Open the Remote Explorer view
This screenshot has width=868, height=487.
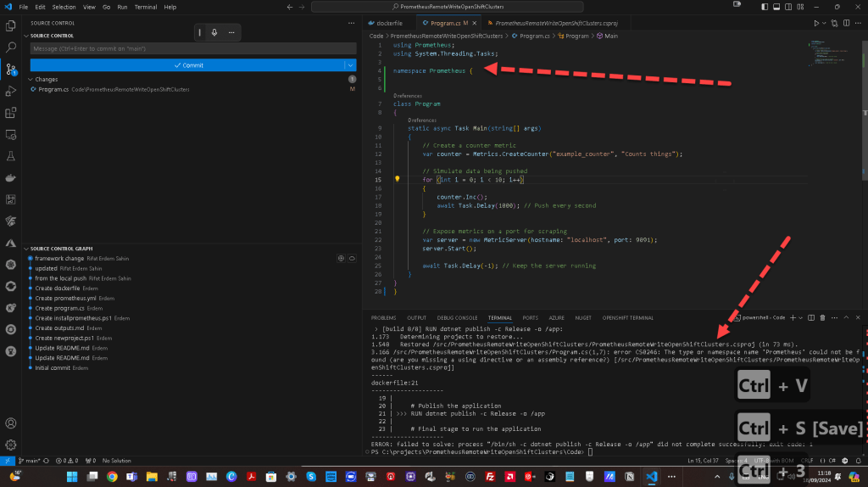click(10, 135)
